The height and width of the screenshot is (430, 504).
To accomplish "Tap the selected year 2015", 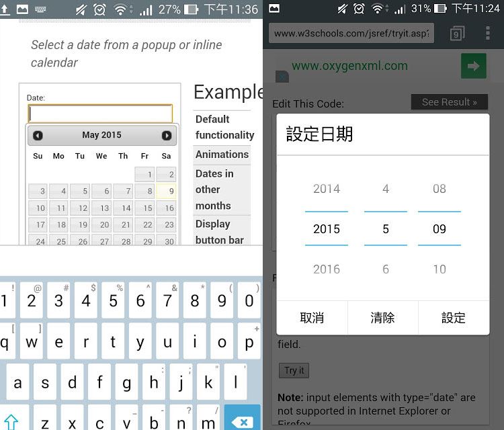I will [x=327, y=229].
